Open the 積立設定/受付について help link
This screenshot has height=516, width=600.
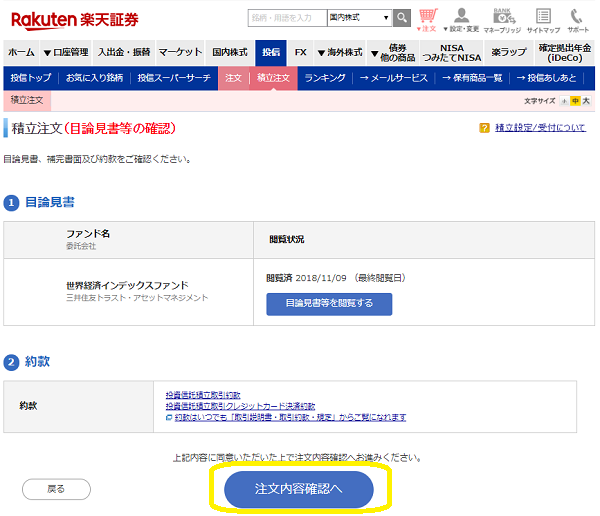coord(540,128)
